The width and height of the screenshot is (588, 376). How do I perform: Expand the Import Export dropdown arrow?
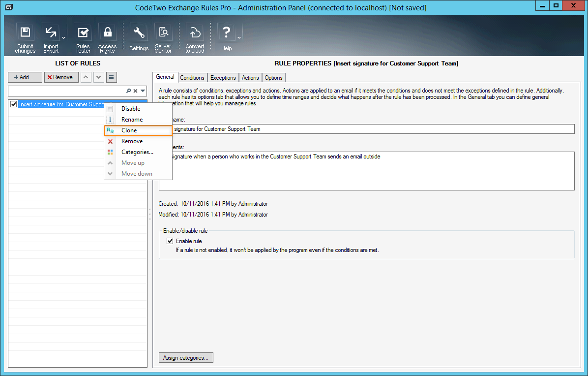[64, 38]
